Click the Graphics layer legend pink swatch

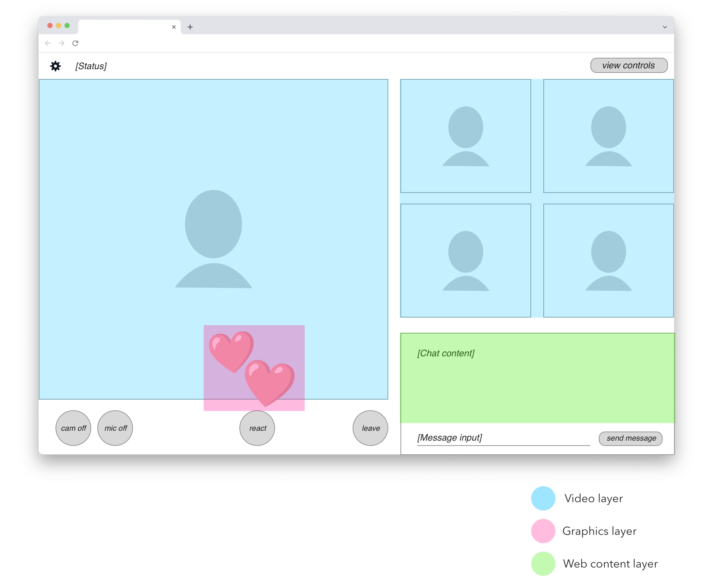point(543,531)
